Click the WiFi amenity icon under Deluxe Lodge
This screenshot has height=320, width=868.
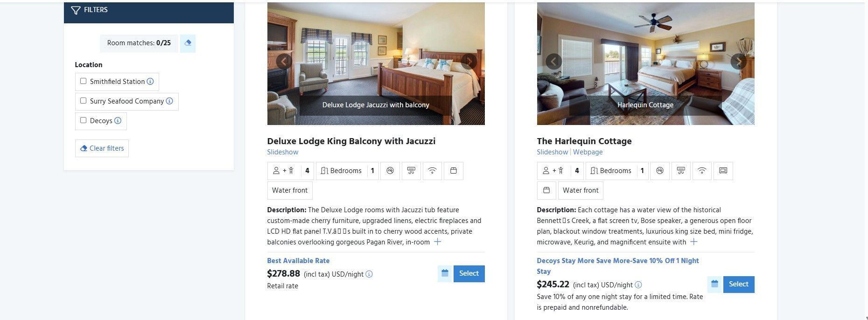pos(432,171)
